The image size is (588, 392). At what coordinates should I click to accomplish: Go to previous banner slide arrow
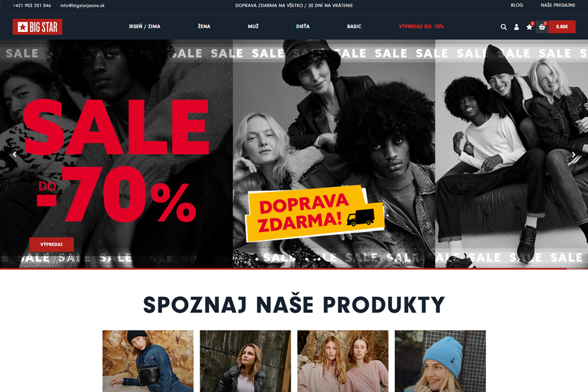click(x=15, y=154)
